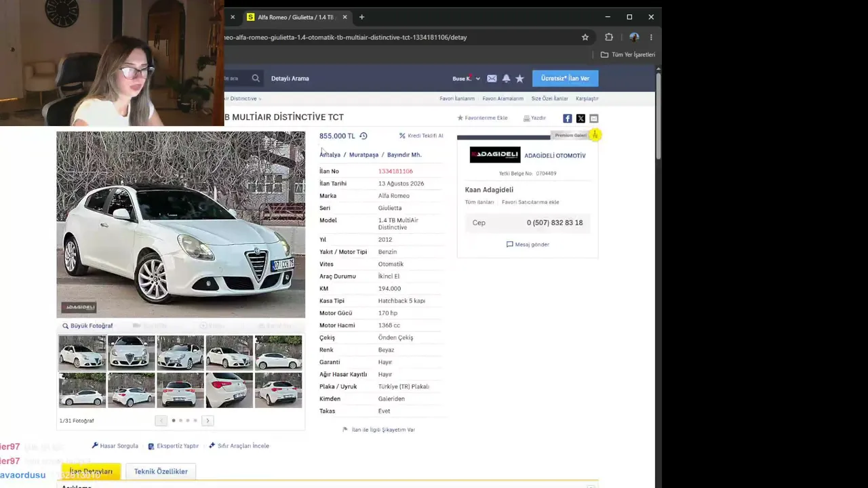Click the ADAGİDELİ OTOMOTİV store name
Screen dimensions: 868x488
pos(555,156)
